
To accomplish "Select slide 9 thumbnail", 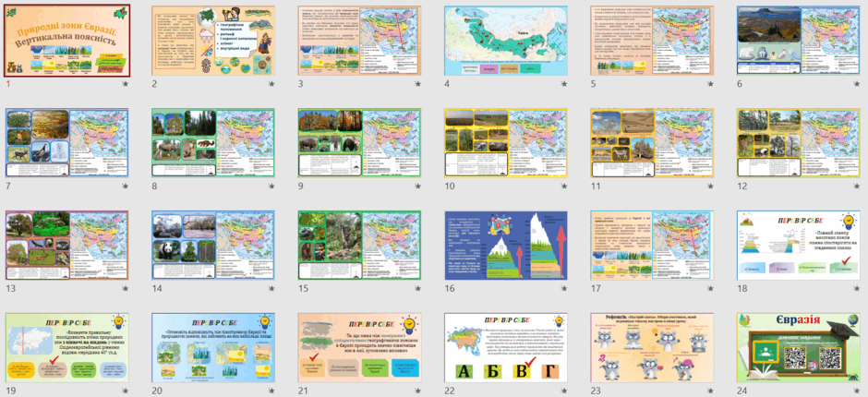I will 359,143.
